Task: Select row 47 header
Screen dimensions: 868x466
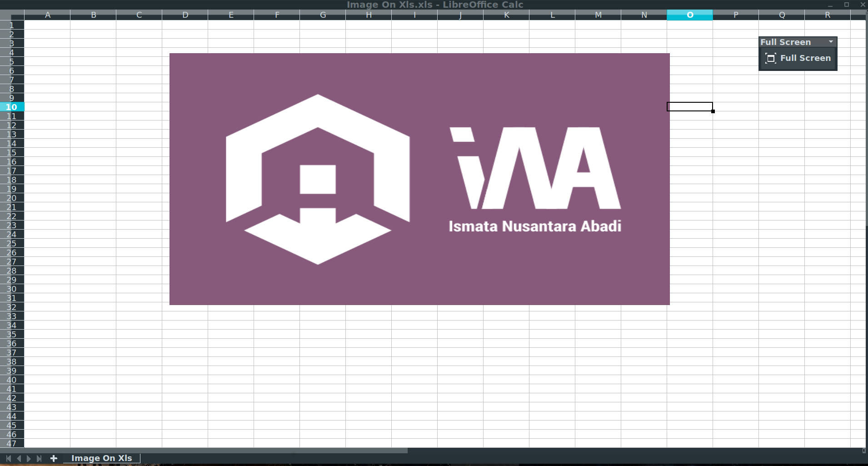Action: 12,443
